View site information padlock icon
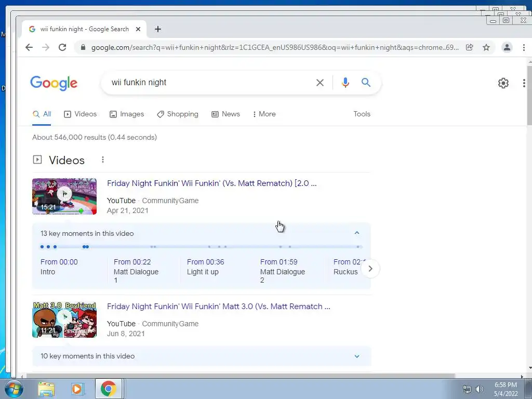The width and height of the screenshot is (532, 399). 83,47
